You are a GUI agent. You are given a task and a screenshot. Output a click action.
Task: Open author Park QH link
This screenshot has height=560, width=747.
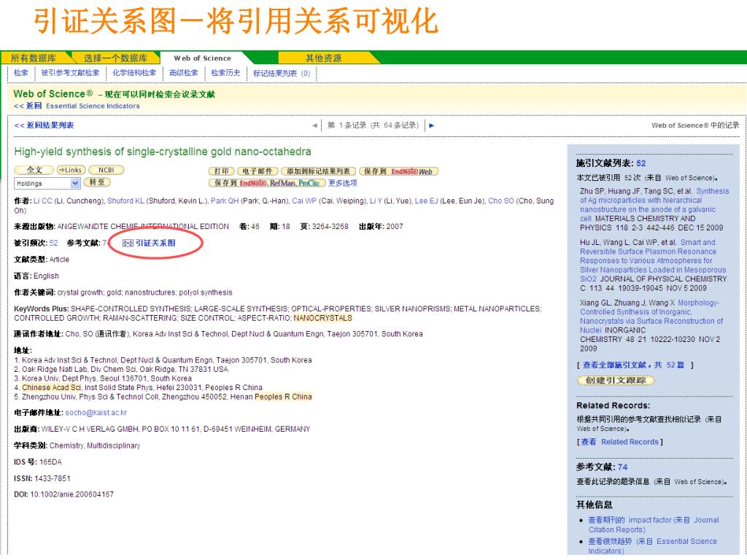pos(225,201)
